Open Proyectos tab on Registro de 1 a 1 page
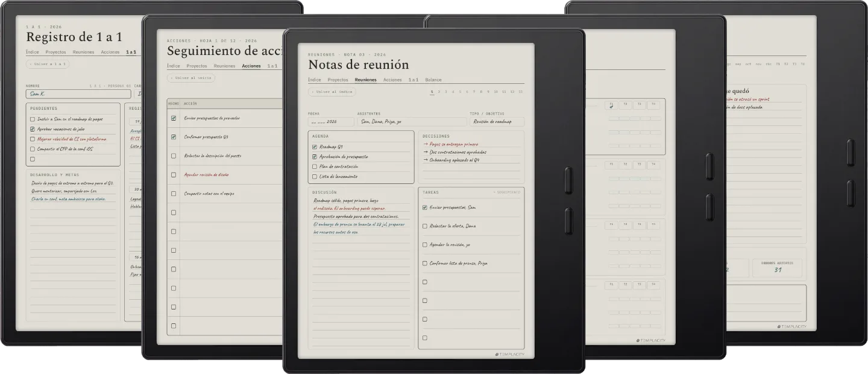This screenshot has height=374, width=868. [55, 52]
